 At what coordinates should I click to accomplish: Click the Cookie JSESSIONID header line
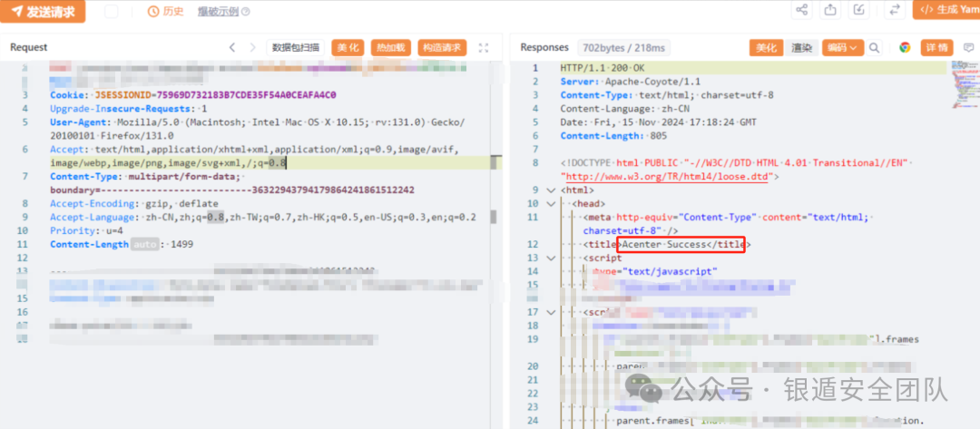coord(193,95)
